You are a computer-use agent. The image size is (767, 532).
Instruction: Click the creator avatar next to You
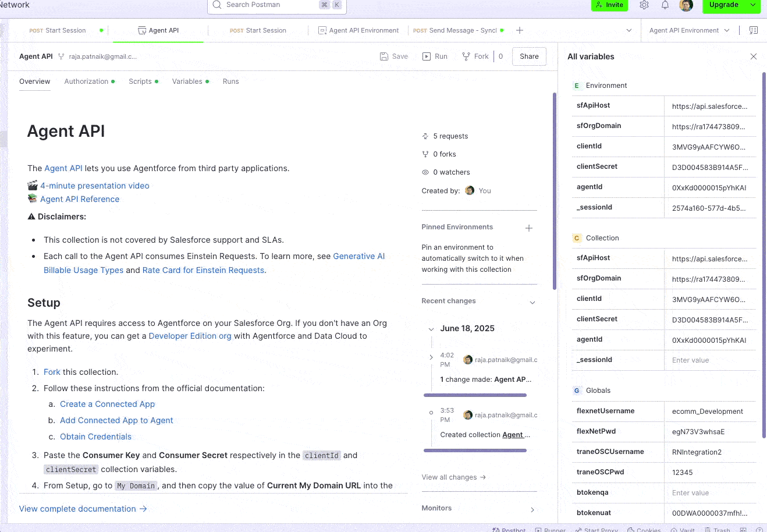[x=470, y=190]
